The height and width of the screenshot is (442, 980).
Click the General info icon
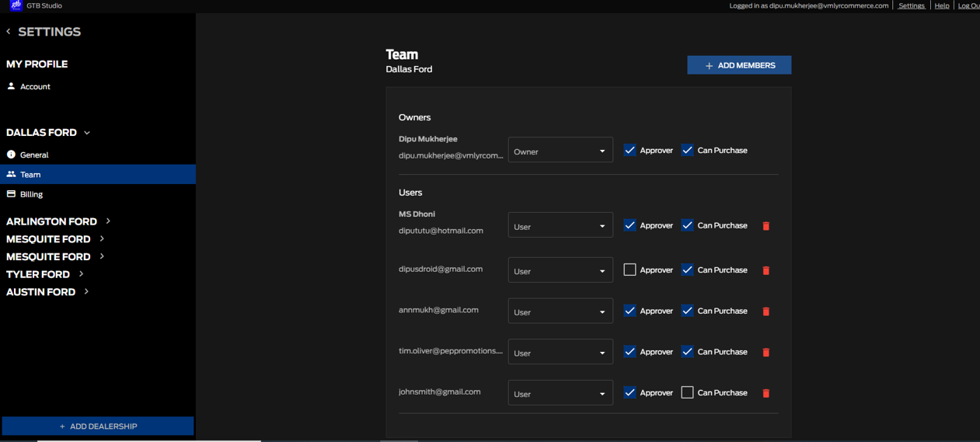(x=11, y=155)
